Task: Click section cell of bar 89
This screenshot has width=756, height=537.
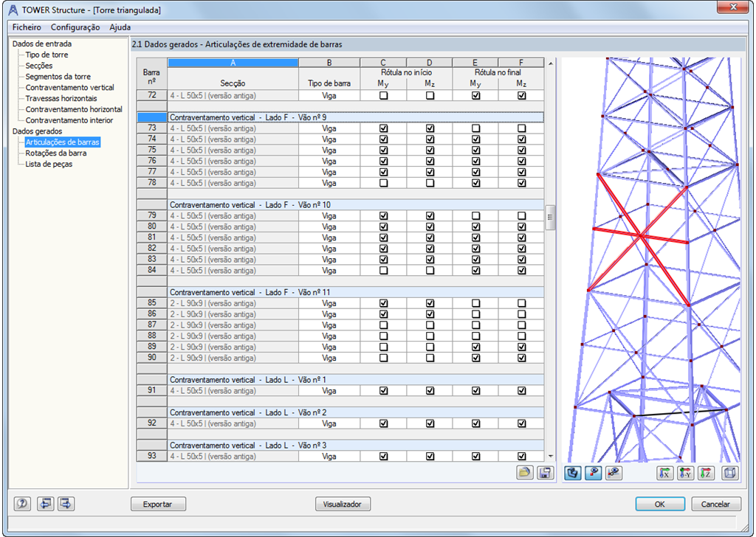Action: 233,347
